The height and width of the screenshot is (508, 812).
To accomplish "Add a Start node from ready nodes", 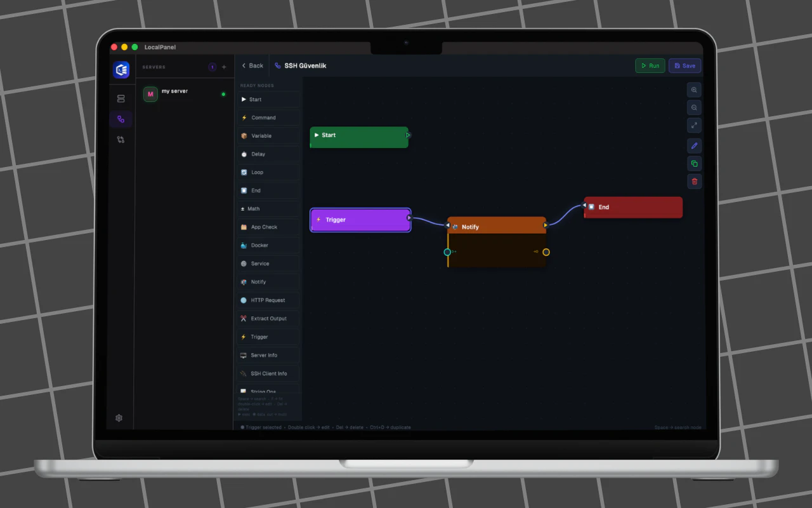I will click(269, 100).
